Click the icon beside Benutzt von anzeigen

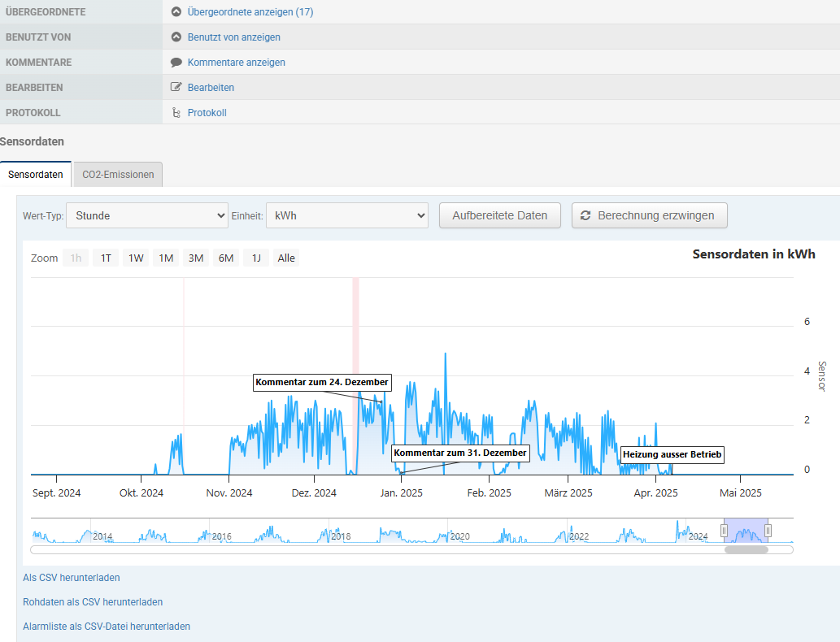175,37
